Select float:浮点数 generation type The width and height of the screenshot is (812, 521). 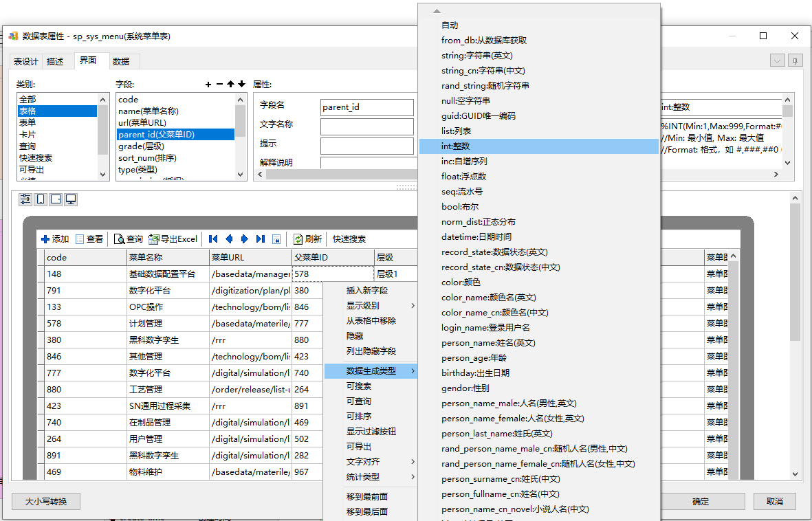(x=538, y=176)
